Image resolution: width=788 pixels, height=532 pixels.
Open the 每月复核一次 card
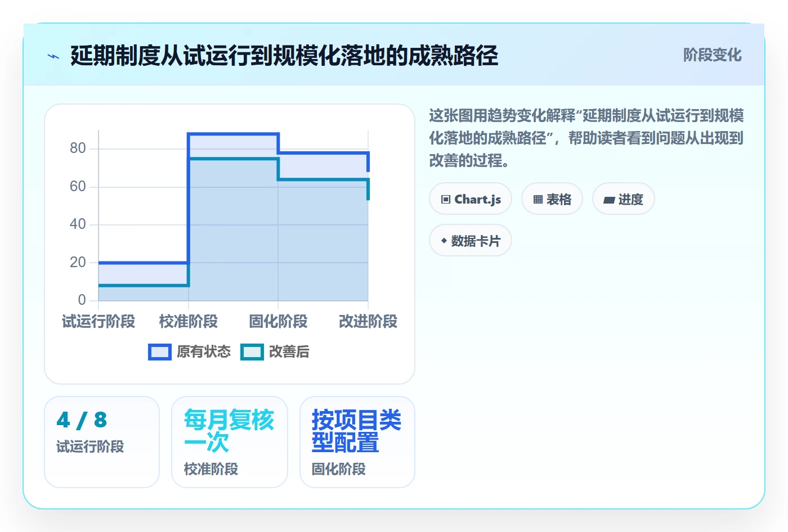click(230, 442)
